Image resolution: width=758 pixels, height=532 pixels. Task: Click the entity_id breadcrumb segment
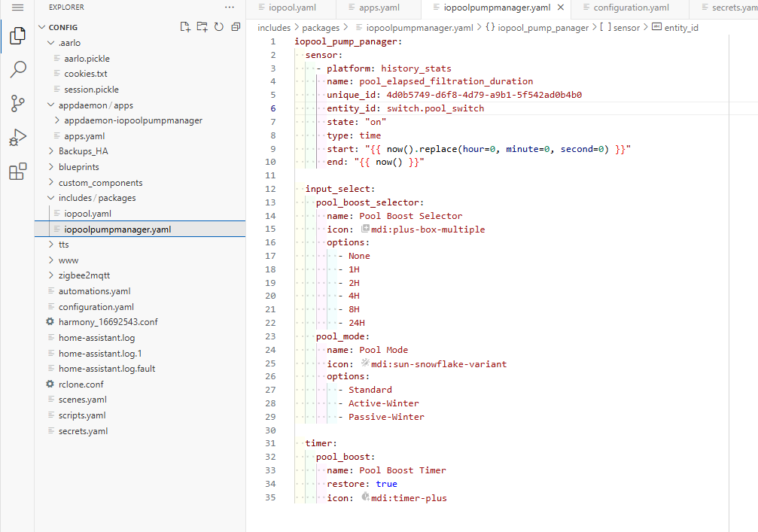click(680, 28)
